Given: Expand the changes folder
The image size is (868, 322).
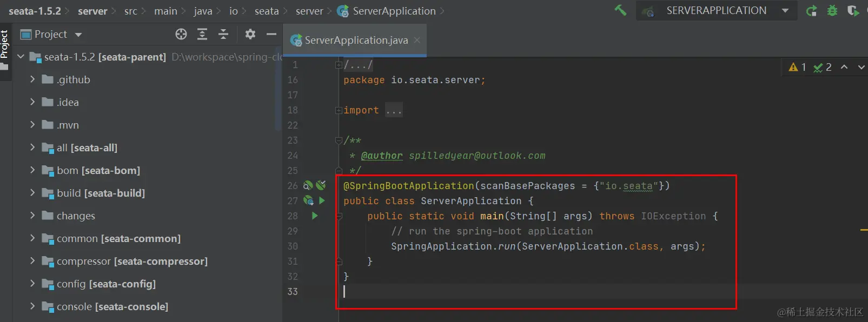Looking at the screenshot, I should tap(32, 215).
